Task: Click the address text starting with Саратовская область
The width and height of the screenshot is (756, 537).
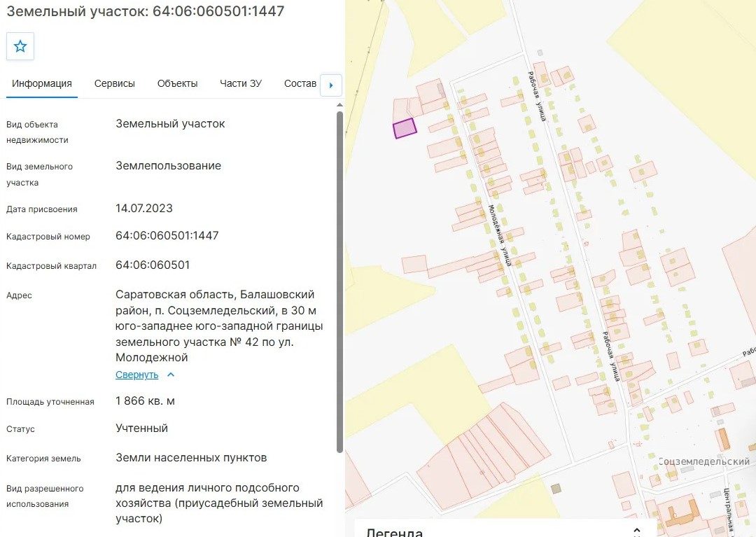Action: 219,326
